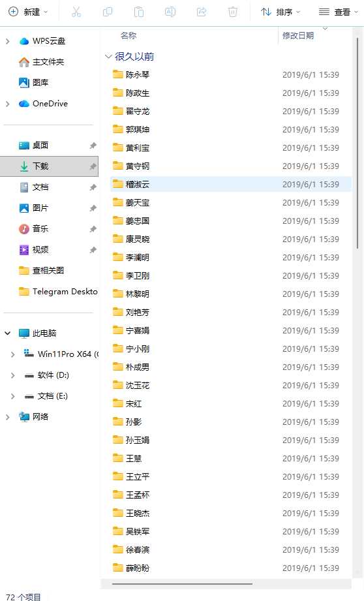Viewport: 364px width, 601px height.
Task: Open the 排序 sort menu
Action: pyautogui.click(x=281, y=12)
